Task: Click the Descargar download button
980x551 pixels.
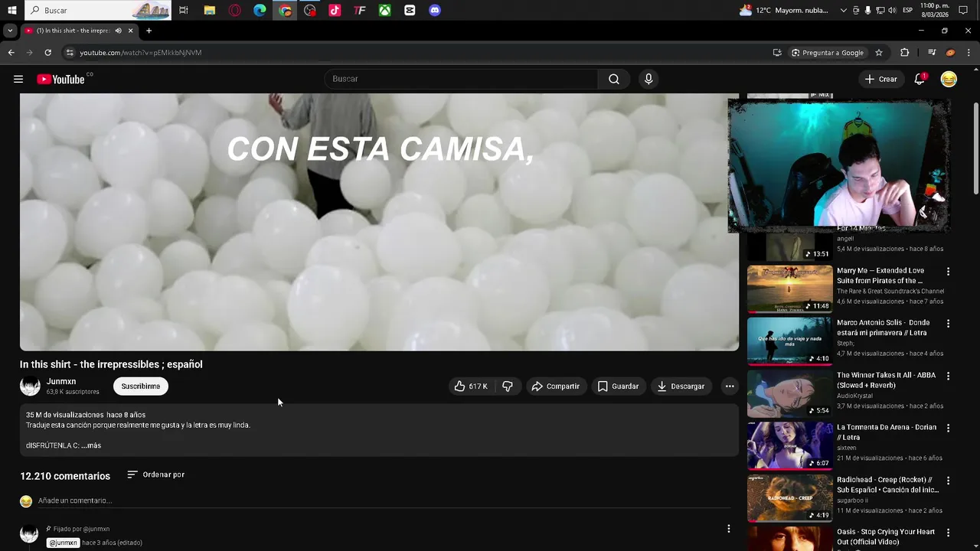Action: pyautogui.click(x=681, y=386)
